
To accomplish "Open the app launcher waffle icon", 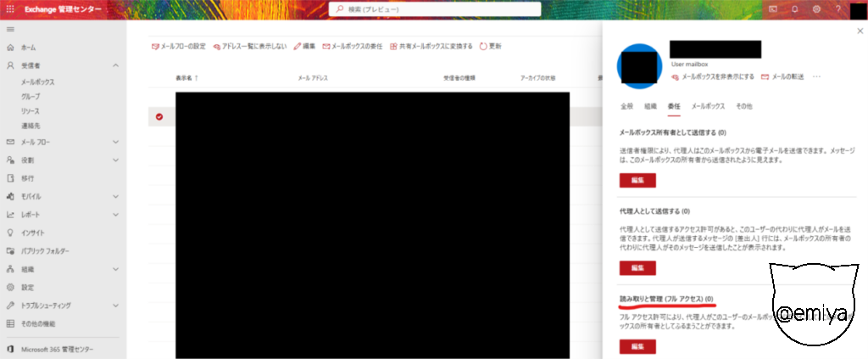I will point(10,9).
